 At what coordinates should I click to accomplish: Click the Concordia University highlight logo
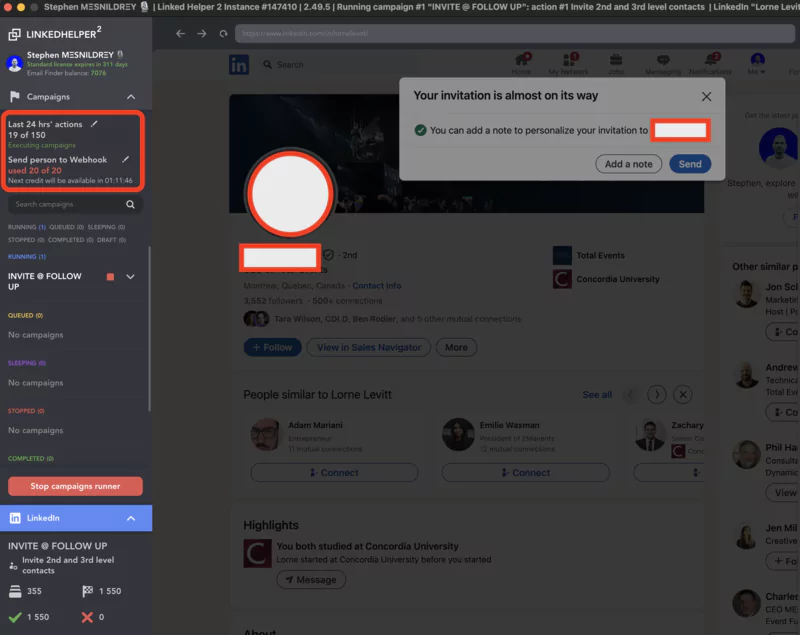pos(258,554)
